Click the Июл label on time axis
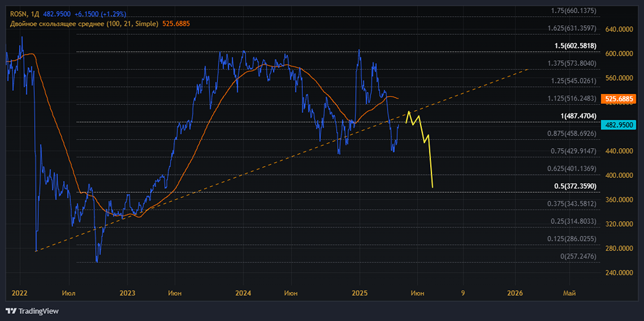 pos(70,293)
